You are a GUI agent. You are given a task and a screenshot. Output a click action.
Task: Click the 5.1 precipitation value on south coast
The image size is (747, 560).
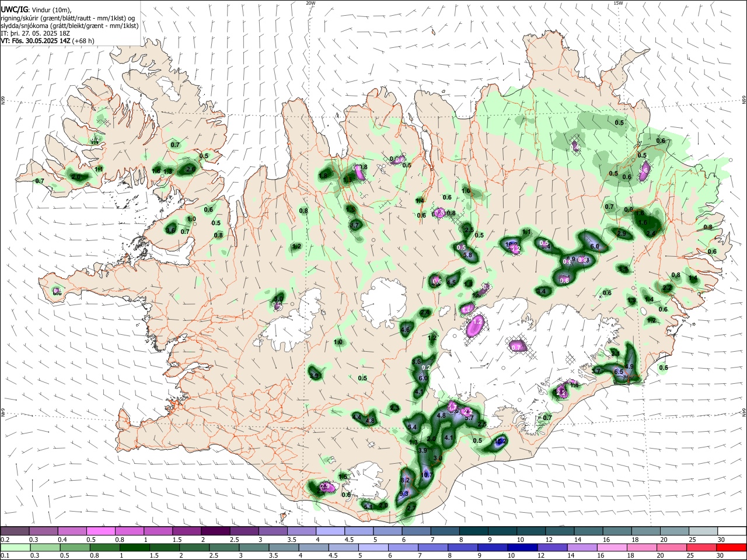(x=368, y=506)
